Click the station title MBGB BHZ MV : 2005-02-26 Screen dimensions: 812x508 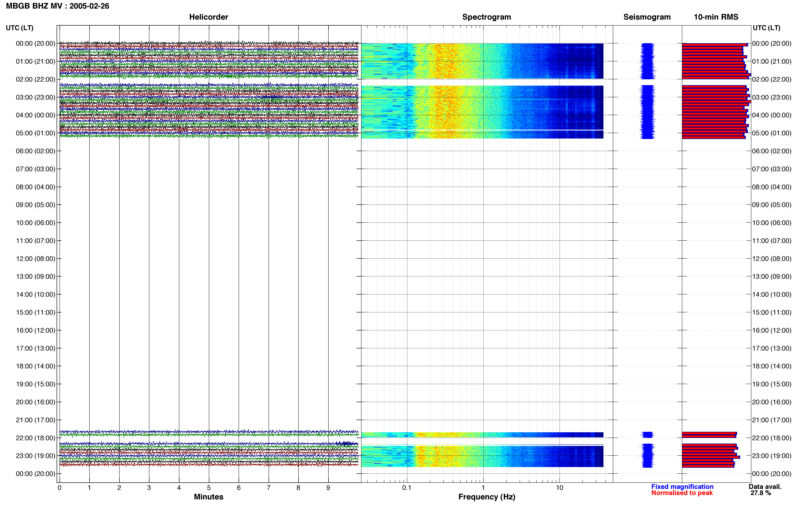[x=57, y=6]
